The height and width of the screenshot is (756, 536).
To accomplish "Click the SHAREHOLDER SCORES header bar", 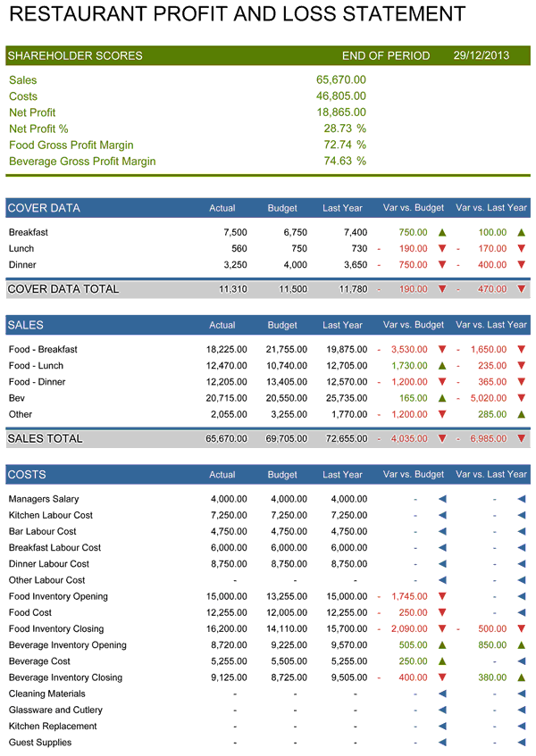I will 75,55.
